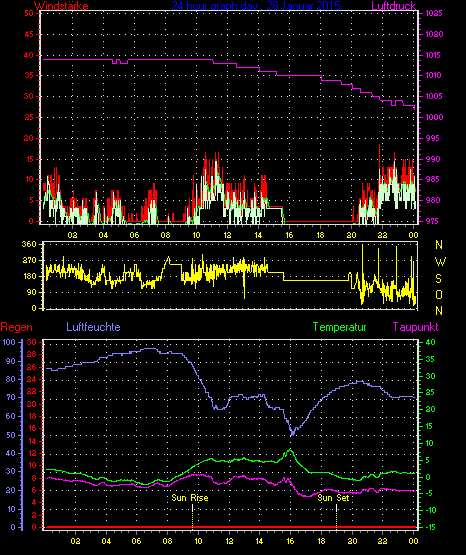Click the 360 wind direction axis value
This screenshot has height=555, width=466.
29,244
